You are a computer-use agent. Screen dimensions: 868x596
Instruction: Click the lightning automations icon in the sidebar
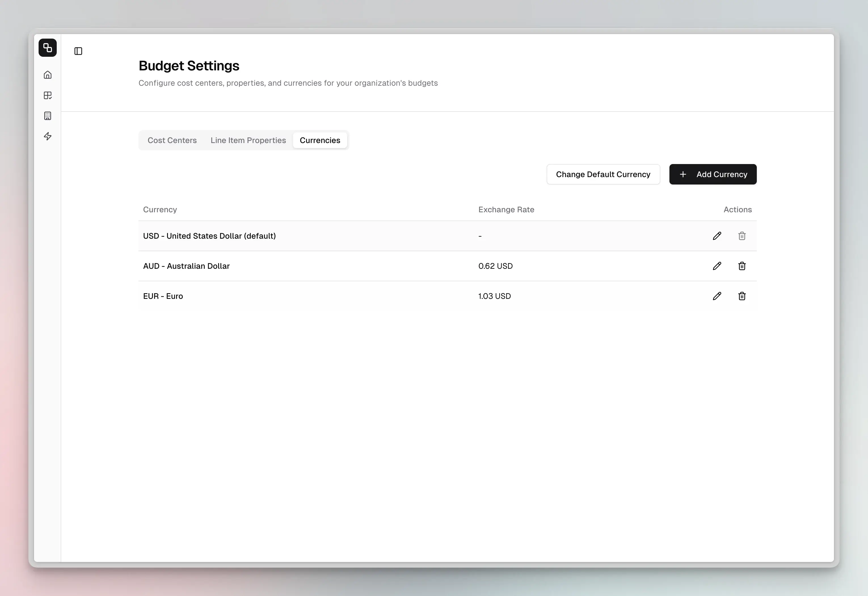pyautogui.click(x=47, y=137)
